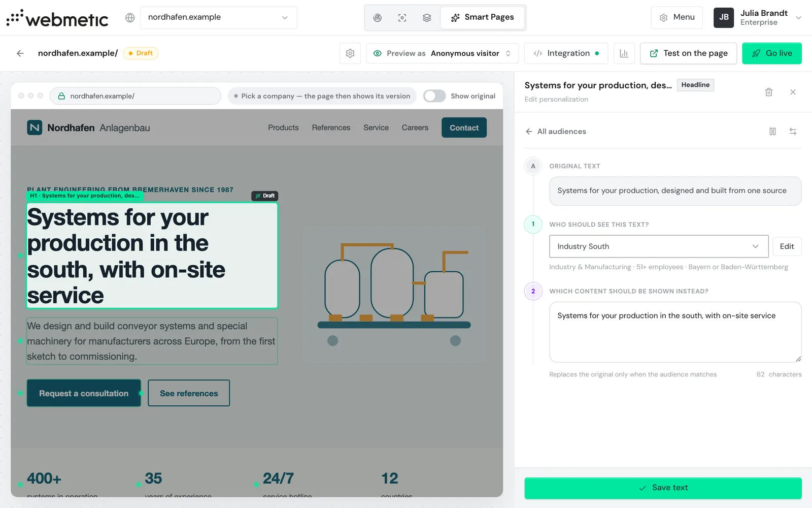Click the webmetic logo
The height and width of the screenshot is (508, 812).
click(x=57, y=18)
